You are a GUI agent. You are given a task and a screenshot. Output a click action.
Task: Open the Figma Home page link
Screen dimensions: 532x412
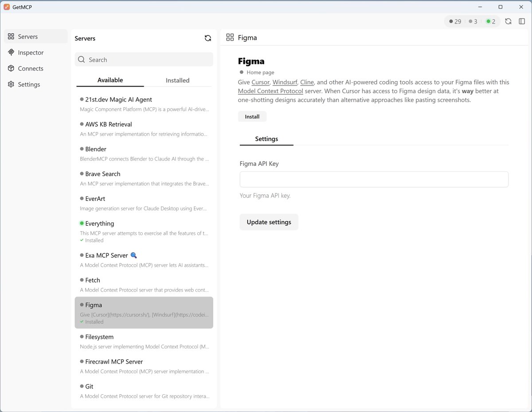click(x=260, y=72)
